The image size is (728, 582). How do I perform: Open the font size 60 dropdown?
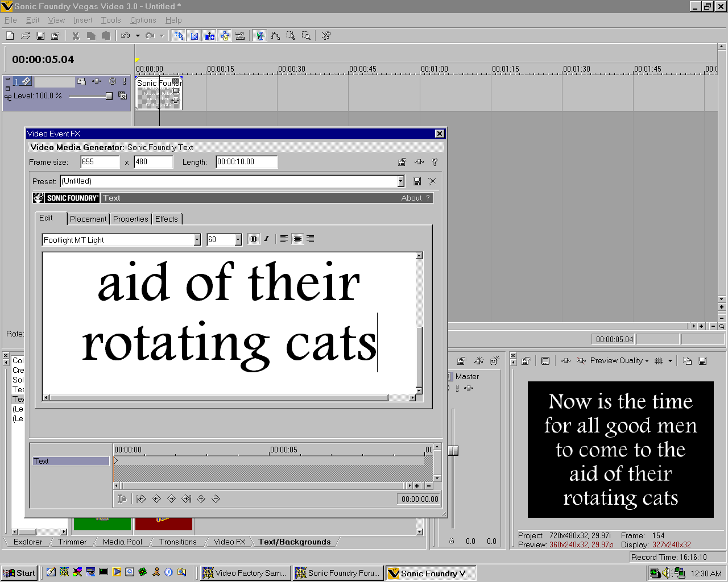[x=238, y=240]
